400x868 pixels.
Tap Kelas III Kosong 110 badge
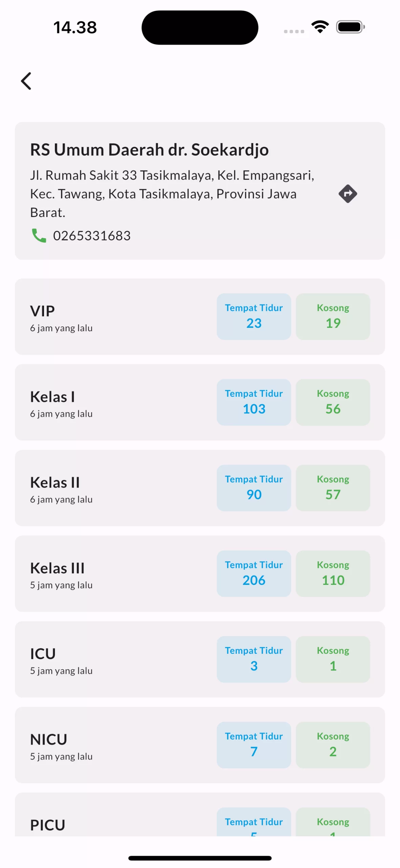tap(333, 574)
